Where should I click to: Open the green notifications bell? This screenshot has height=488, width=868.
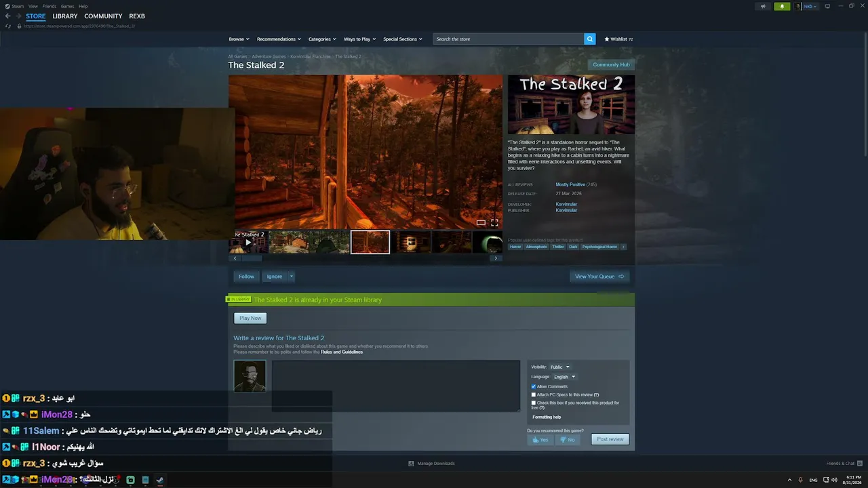(x=782, y=6)
